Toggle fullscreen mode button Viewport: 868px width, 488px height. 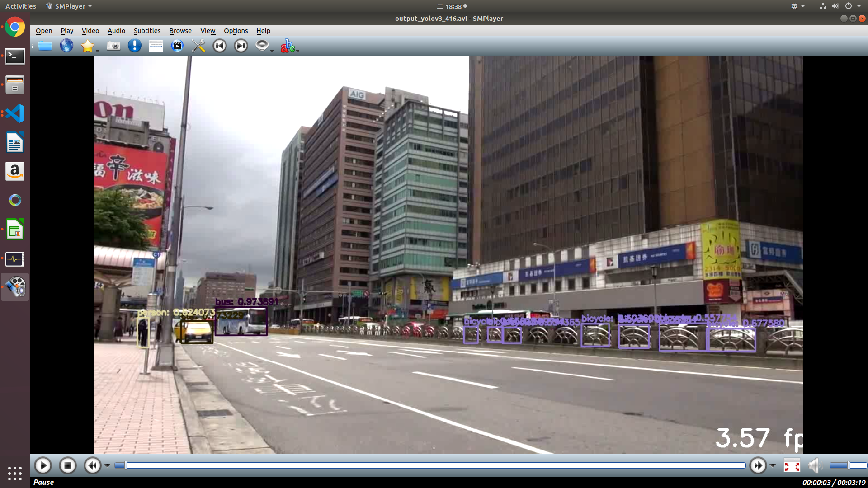coord(792,465)
